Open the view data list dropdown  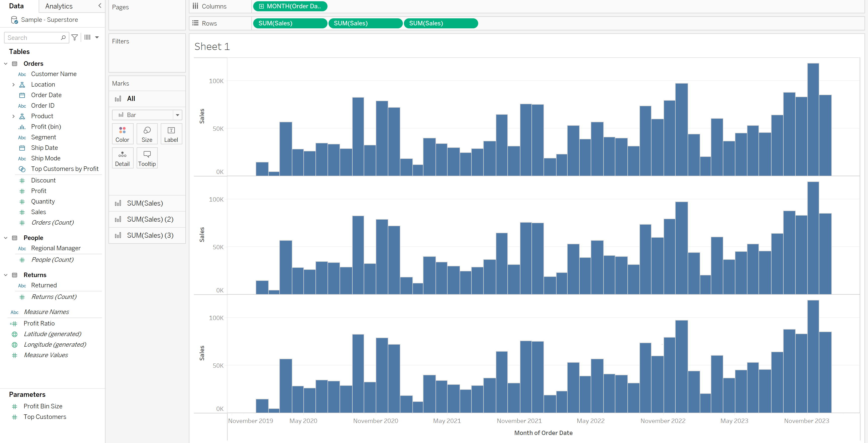click(97, 37)
